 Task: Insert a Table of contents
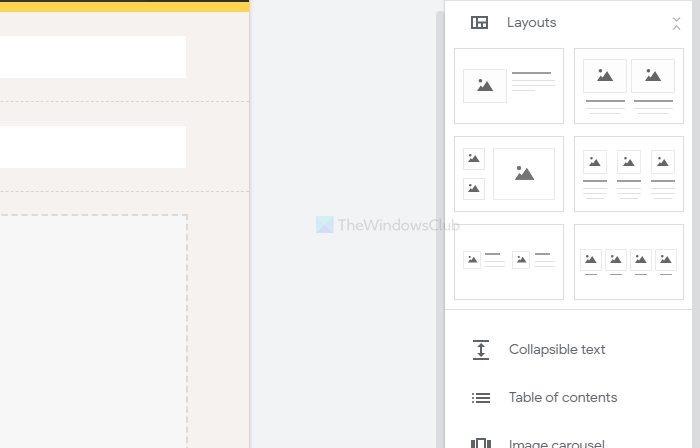tap(563, 398)
